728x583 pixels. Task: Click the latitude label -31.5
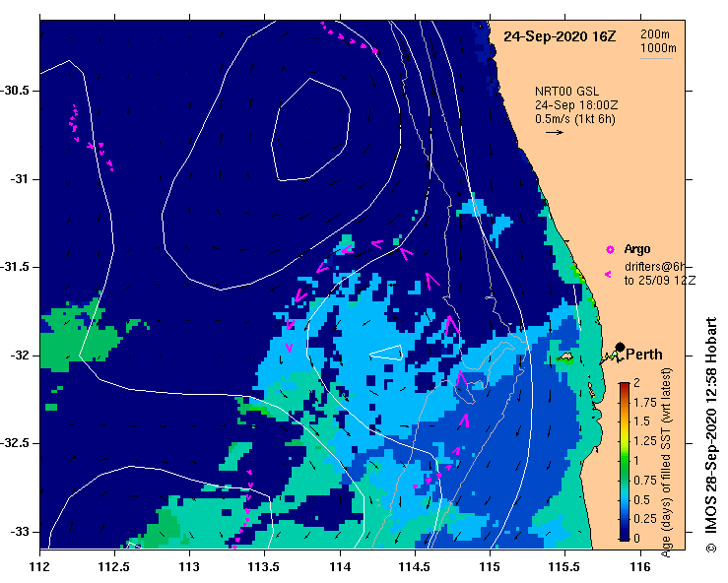coord(15,267)
